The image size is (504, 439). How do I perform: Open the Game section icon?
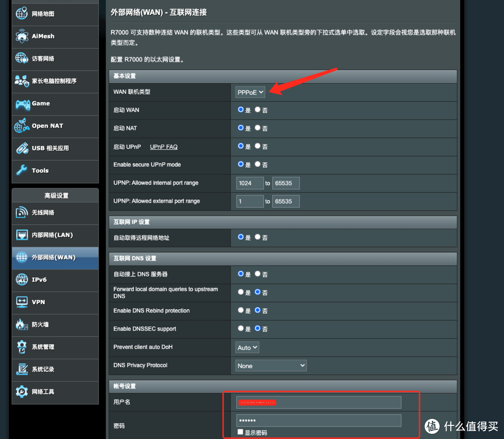tap(22, 104)
